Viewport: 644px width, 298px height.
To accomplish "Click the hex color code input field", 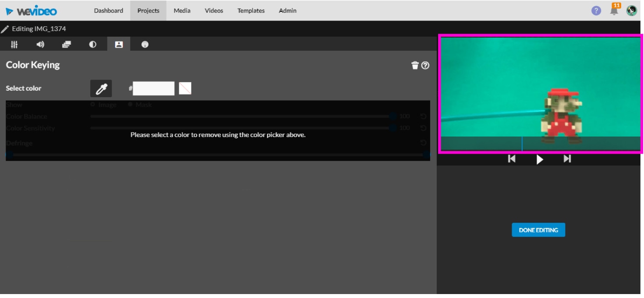I will (x=154, y=88).
